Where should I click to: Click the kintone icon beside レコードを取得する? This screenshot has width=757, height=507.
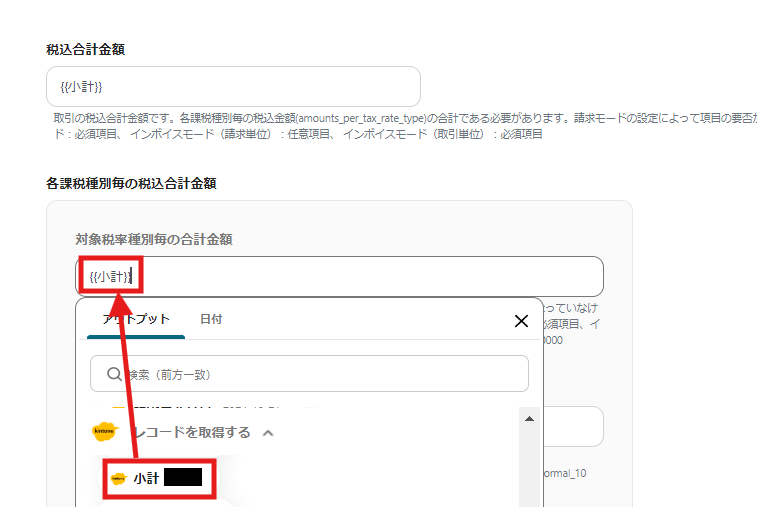tap(104, 431)
